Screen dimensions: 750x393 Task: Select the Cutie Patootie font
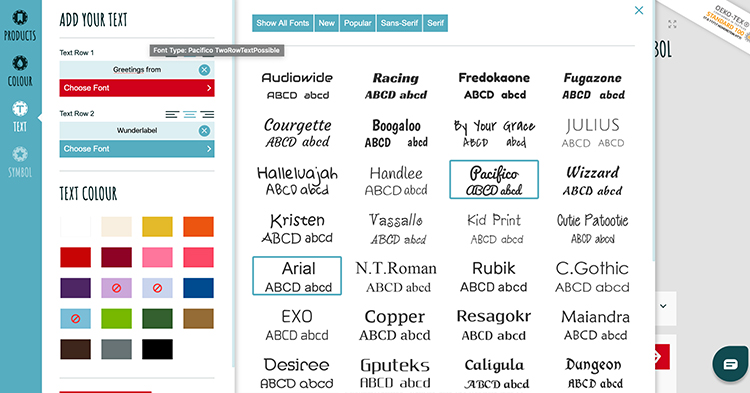click(593, 228)
